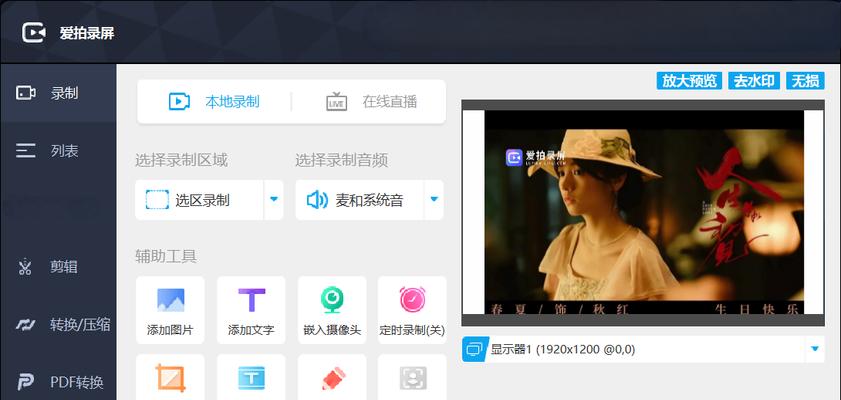841x400 pixels.
Task: Click the blue text-box tool icon
Action: pyautogui.click(x=252, y=378)
